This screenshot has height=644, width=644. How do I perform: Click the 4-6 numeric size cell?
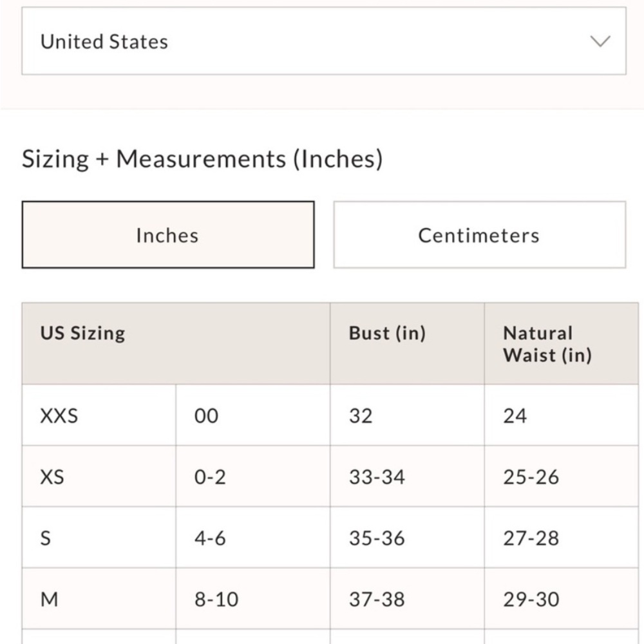210,538
